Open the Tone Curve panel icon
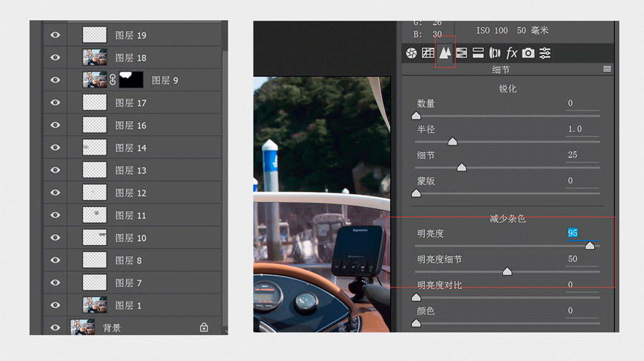644x361 pixels. tap(428, 53)
